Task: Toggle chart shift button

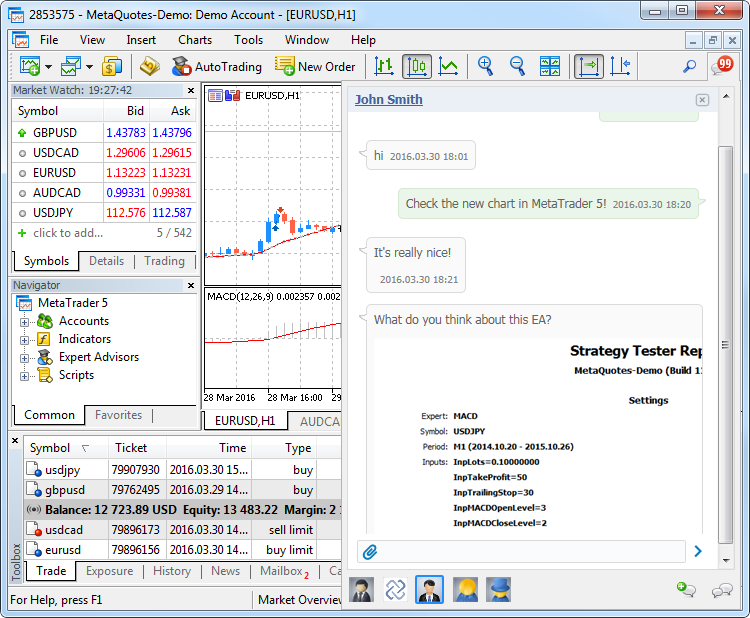Action: coord(620,67)
